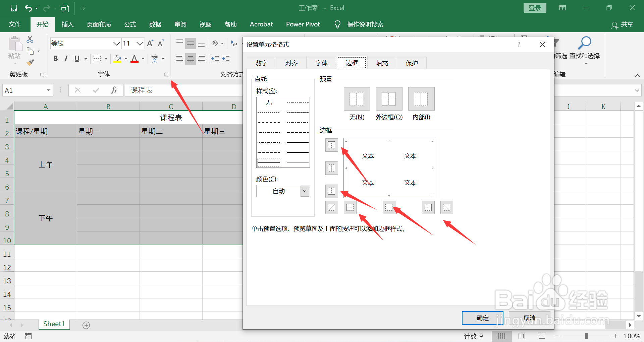The height and width of the screenshot is (342, 644).
Task: Save the workbook with the Save icon
Action: [14, 8]
